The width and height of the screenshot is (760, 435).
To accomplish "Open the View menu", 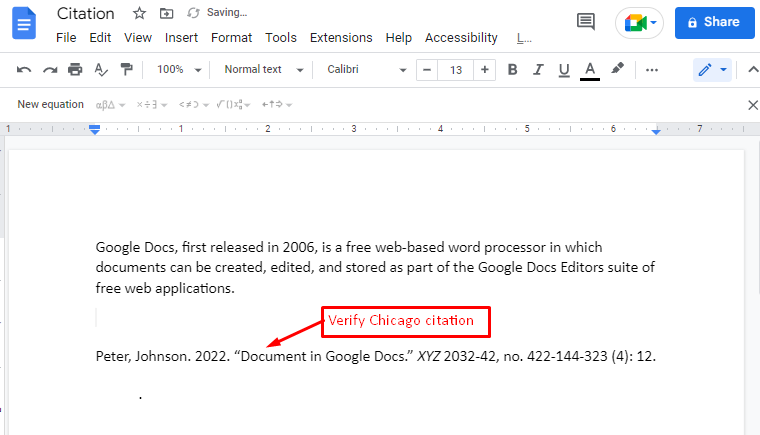I will click(138, 38).
